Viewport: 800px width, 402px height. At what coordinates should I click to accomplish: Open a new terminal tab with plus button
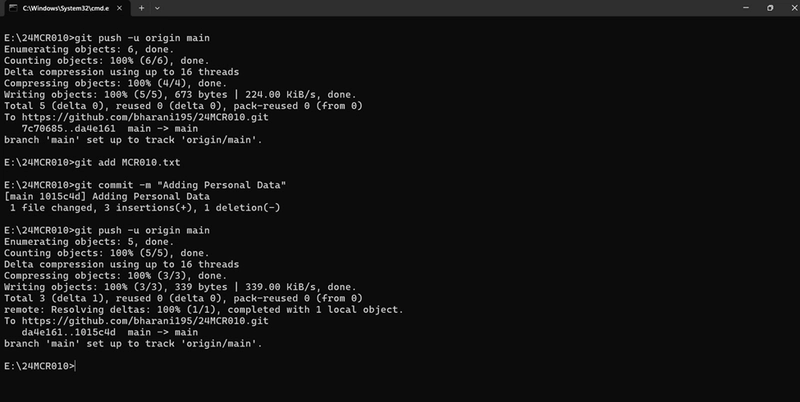pyautogui.click(x=141, y=8)
